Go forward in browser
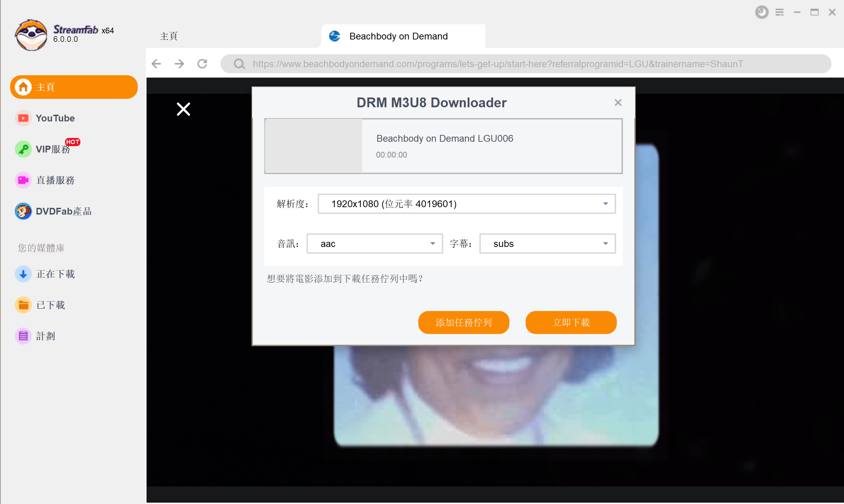 click(x=179, y=63)
